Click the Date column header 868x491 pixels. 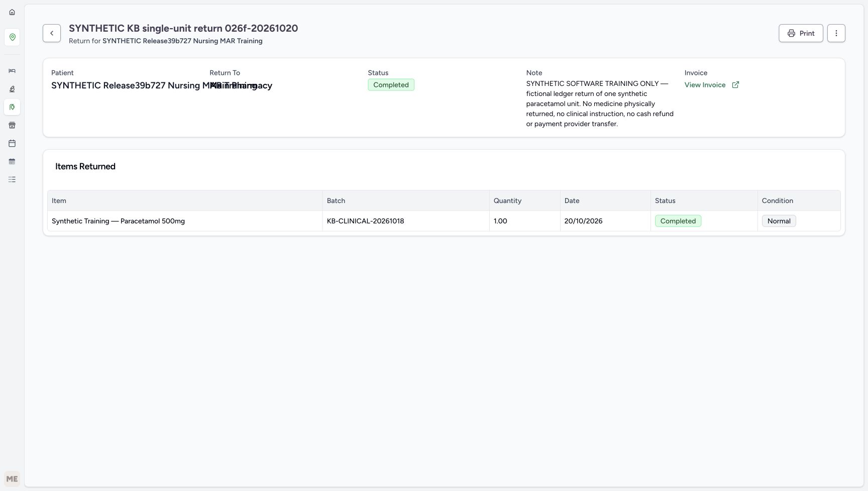pyautogui.click(x=605, y=201)
